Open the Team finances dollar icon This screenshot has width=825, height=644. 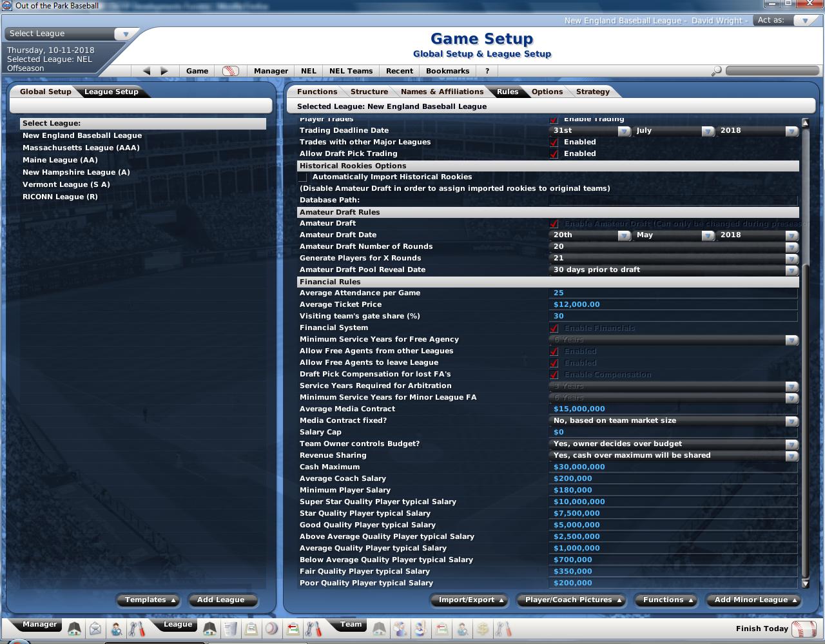483,629
